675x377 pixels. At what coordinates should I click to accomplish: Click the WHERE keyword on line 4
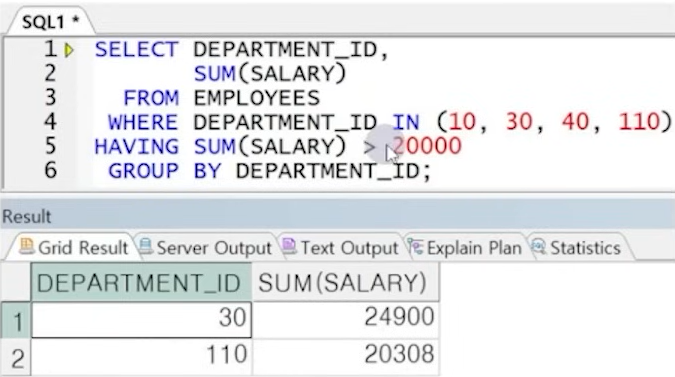coord(143,122)
